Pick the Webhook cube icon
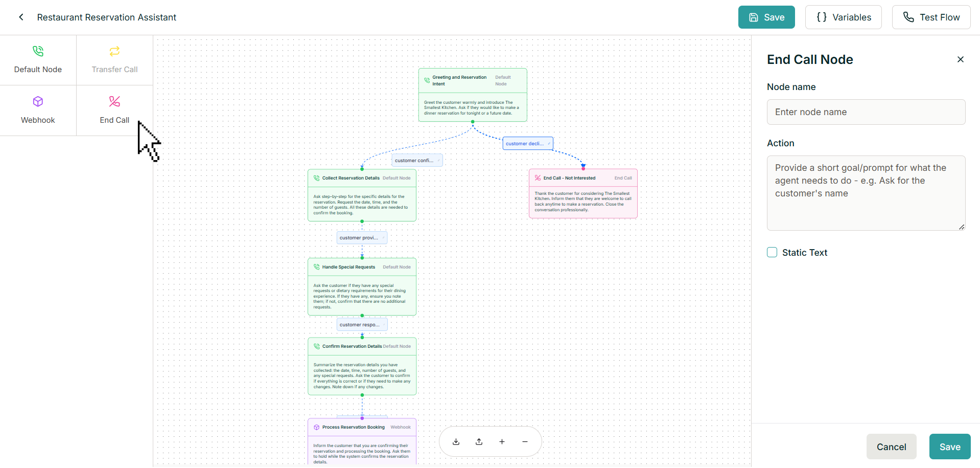Screen dimensions: 980x468 [x=38, y=101]
